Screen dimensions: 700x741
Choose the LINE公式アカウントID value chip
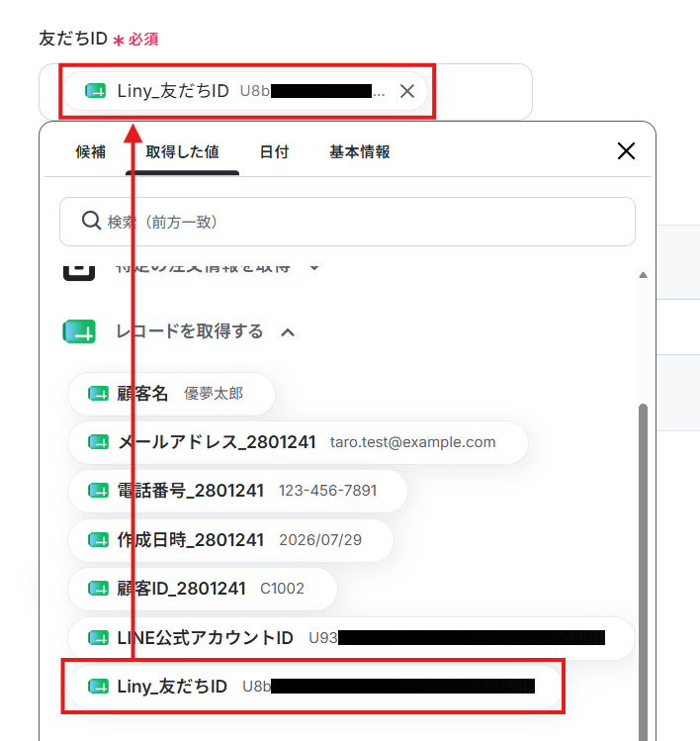click(351, 638)
